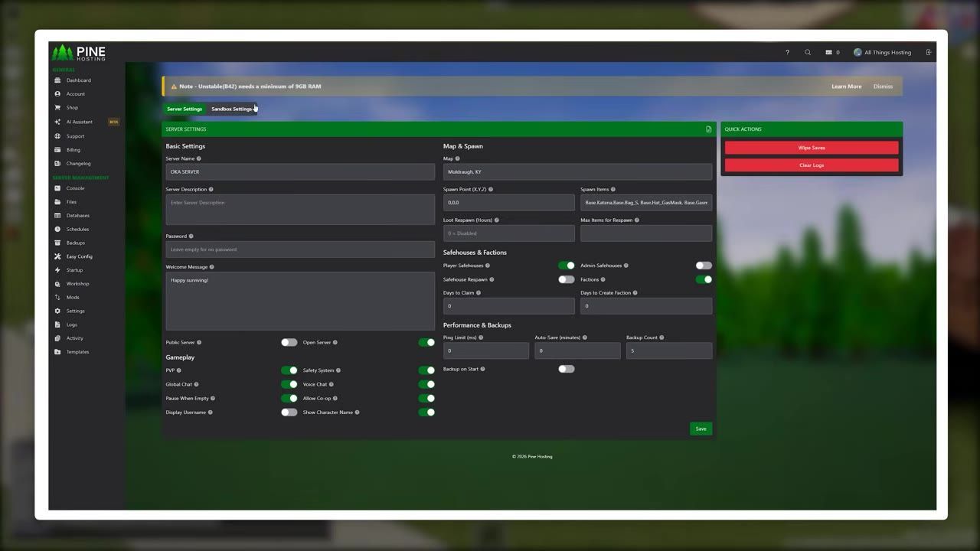Viewport: 980px width, 551px height.
Task: Switch to the Server Settings tab
Action: pos(185,109)
